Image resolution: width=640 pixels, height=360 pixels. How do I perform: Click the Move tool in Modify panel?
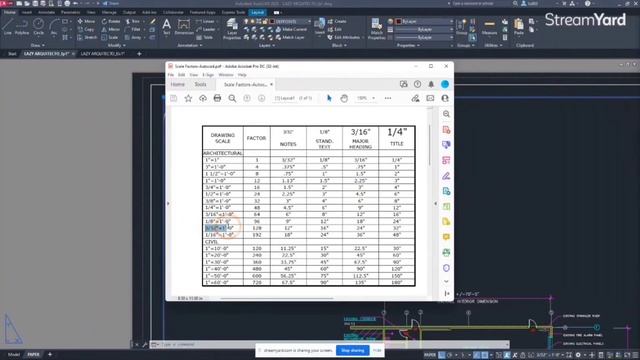[86, 21]
